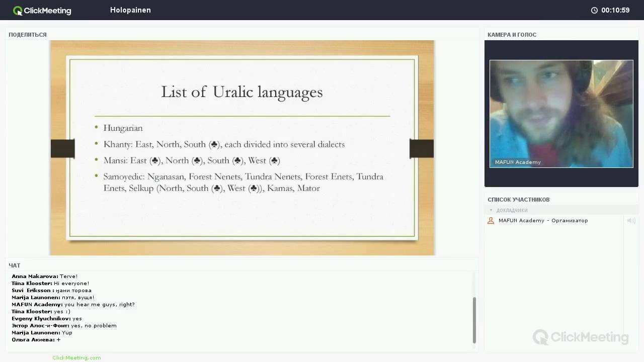The height and width of the screenshot is (362, 644).
Task: Click Anna Makarova's chat message Terve!
Action: click(45, 276)
